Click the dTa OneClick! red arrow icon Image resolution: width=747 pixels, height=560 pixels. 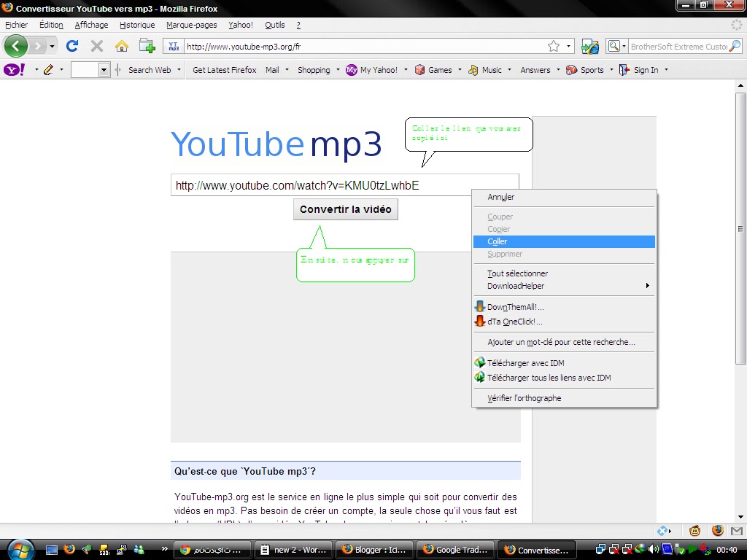pyautogui.click(x=480, y=321)
